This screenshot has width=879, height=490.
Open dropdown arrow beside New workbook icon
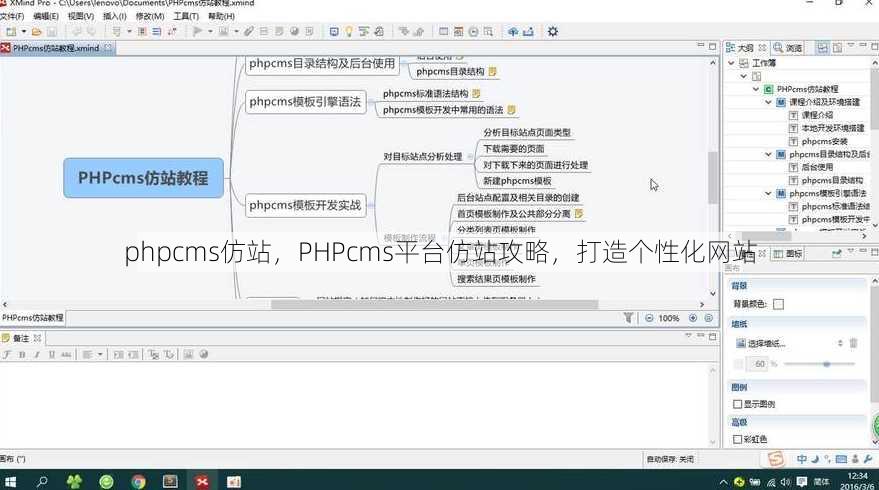coord(24,32)
